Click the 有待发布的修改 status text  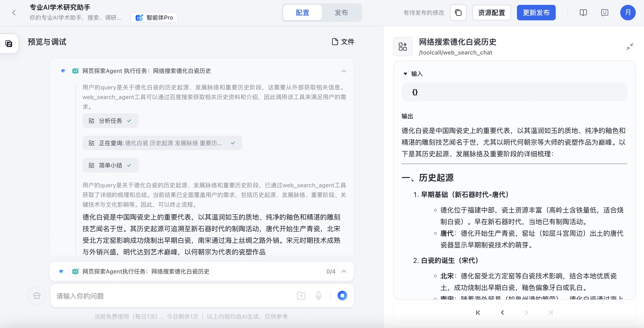tap(424, 13)
